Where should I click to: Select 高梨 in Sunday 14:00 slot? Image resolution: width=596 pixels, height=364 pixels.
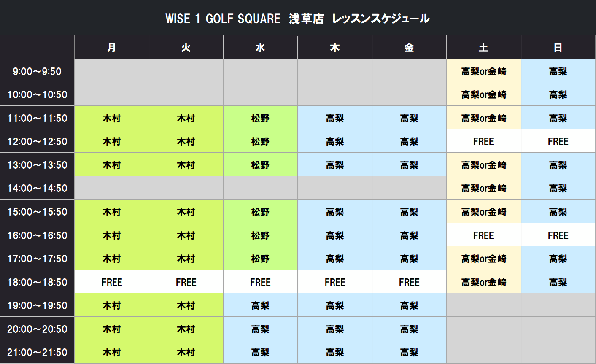click(x=558, y=188)
